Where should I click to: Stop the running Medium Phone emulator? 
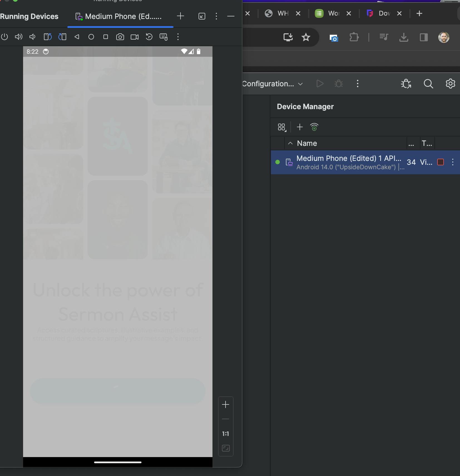tap(441, 162)
